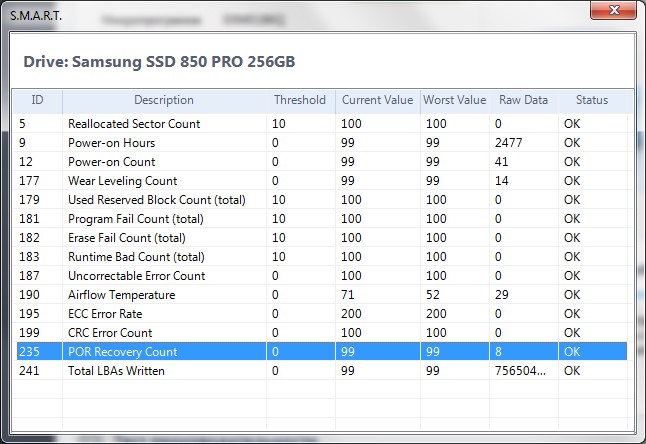
Task: Click ID cell 5
Action: point(22,124)
